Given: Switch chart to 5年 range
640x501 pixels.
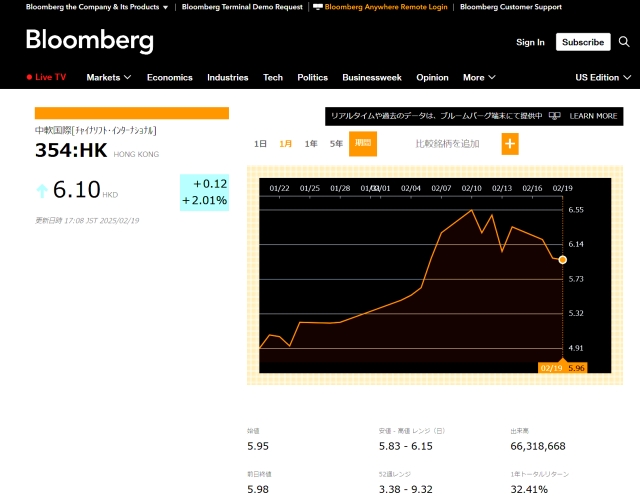Looking at the screenshot, I should [336, 144].
